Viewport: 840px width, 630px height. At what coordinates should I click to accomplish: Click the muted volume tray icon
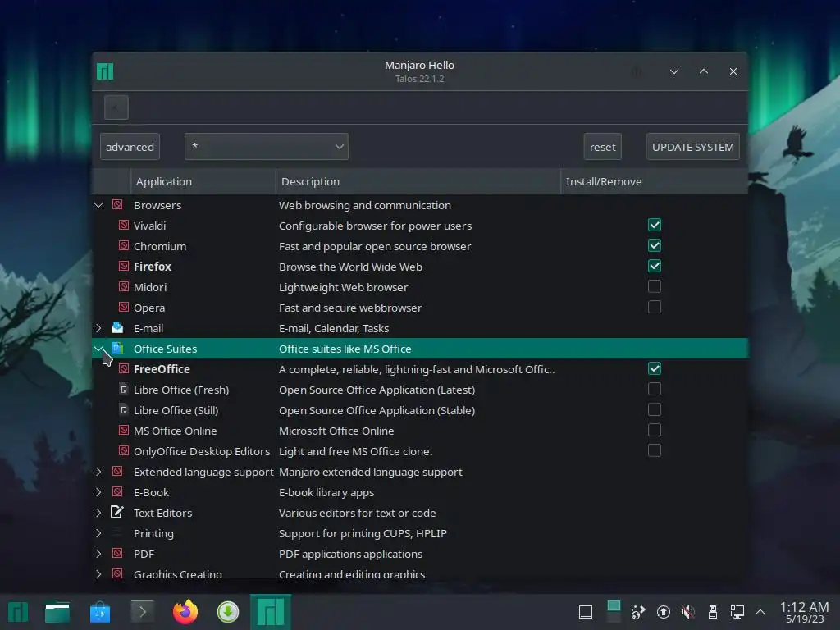[x=688, y=612]
